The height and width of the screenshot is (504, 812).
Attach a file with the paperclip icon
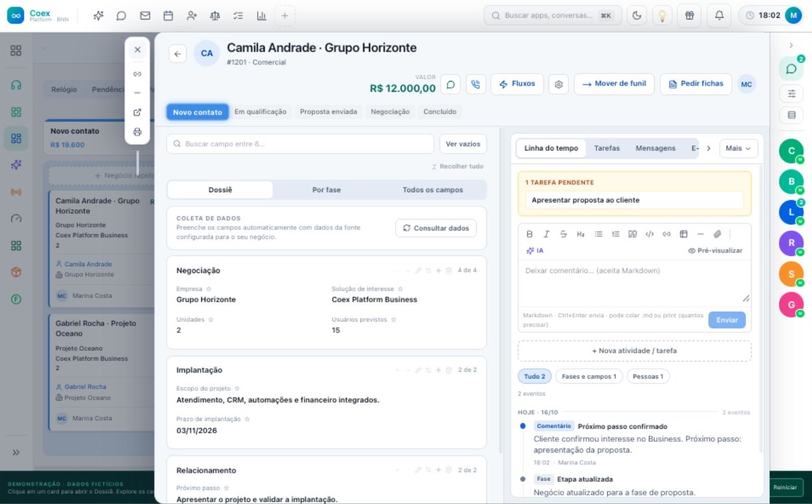tap(717, 234)
